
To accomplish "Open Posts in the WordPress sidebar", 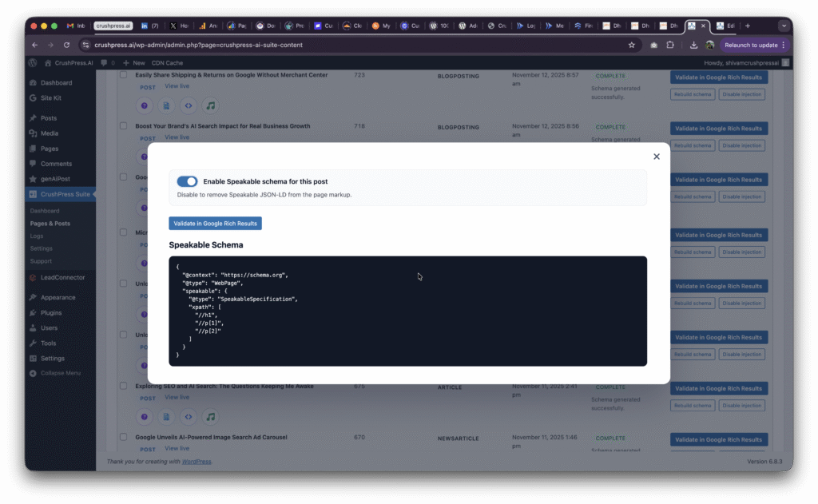I will tap(49, 118).
